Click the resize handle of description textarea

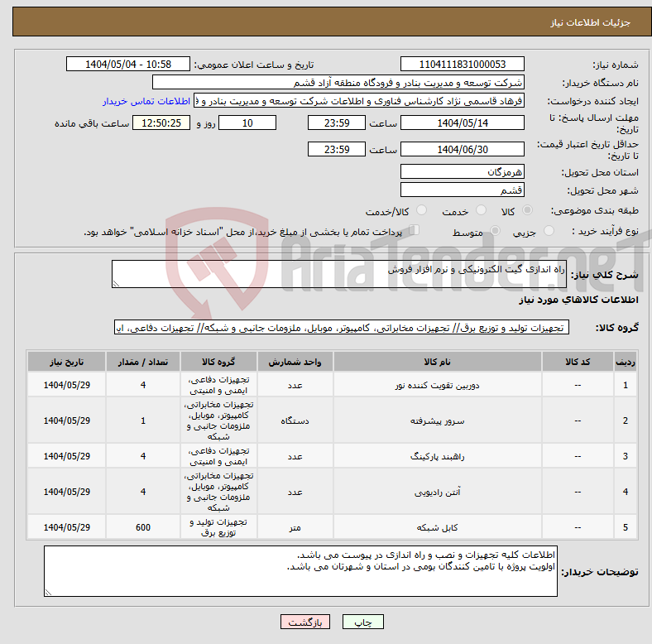coord(116,284)
